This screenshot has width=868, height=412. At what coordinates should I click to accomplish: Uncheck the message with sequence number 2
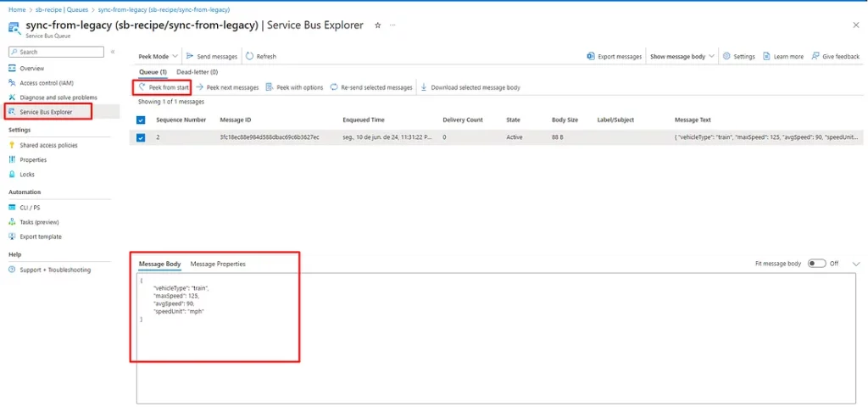pyautogui.click(x=141, y=137)
